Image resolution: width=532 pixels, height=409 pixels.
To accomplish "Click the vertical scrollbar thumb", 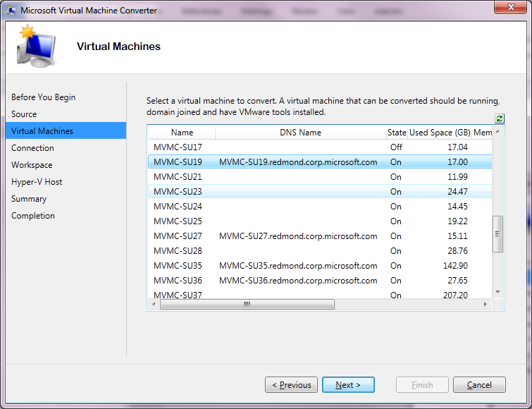I will coord(497,234).
